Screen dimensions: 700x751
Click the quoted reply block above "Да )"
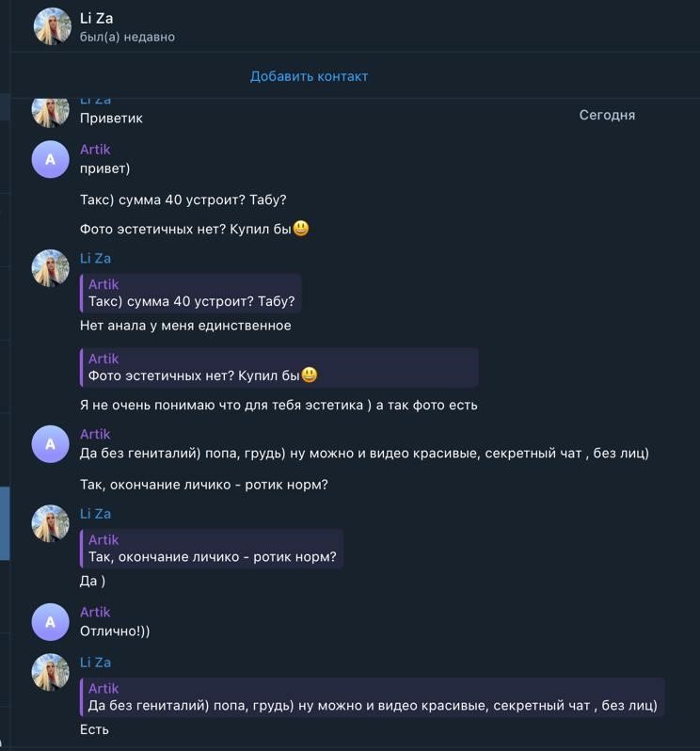pos(212,548)
